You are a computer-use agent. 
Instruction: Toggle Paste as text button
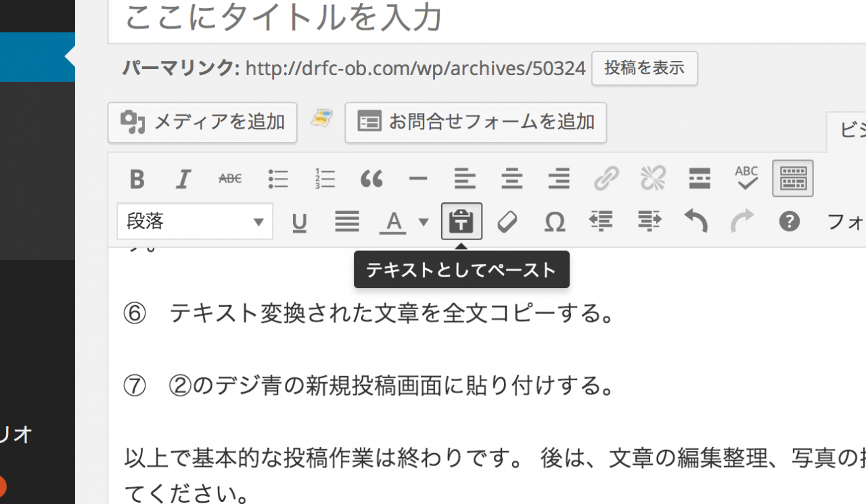(x=461, y=221)
